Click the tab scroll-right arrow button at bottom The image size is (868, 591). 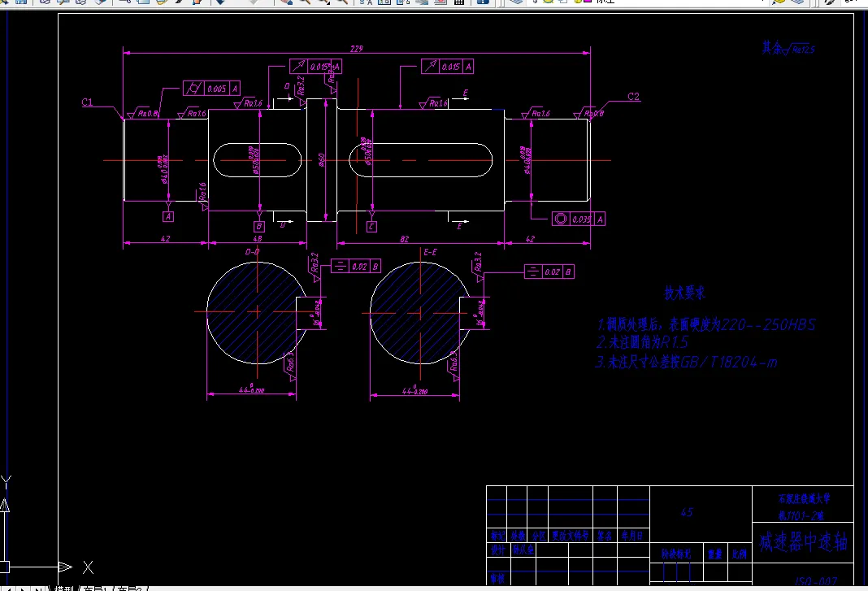click(x=23, y=589)
